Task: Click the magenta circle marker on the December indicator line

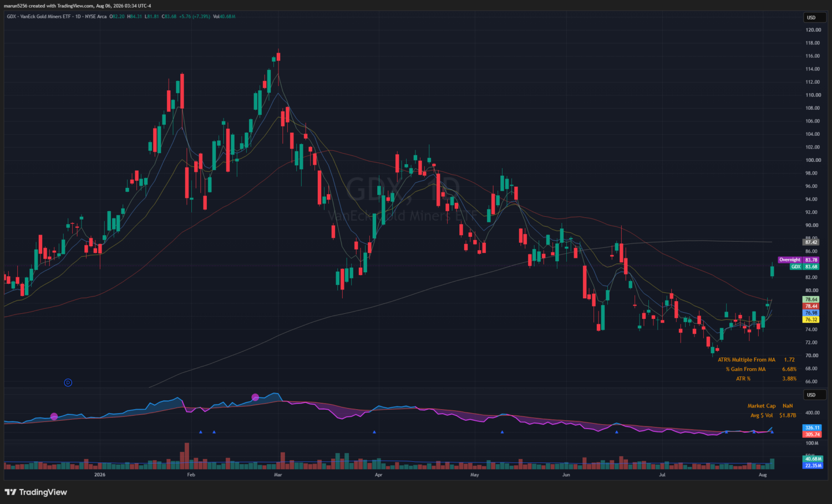Action: pyautogui.click(x=54, y=416)
